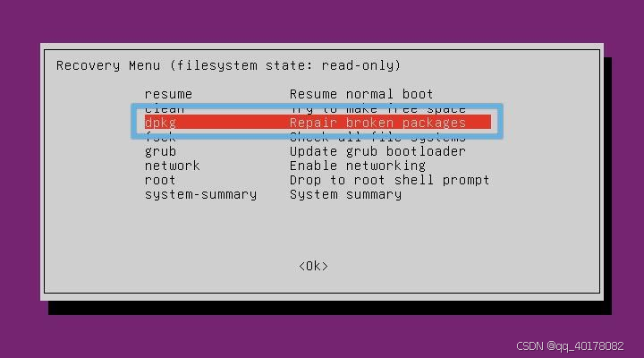Click 'Drop to root shell prompt' text

(389, 180)
